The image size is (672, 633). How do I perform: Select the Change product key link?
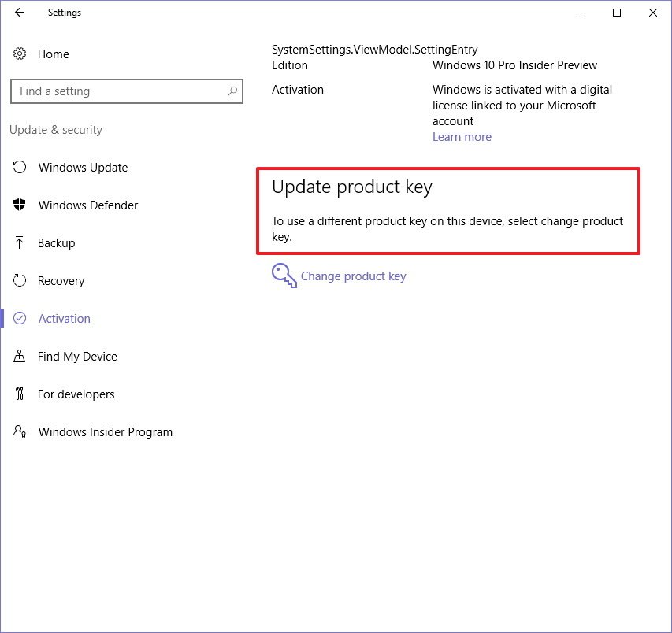(353, 276)
